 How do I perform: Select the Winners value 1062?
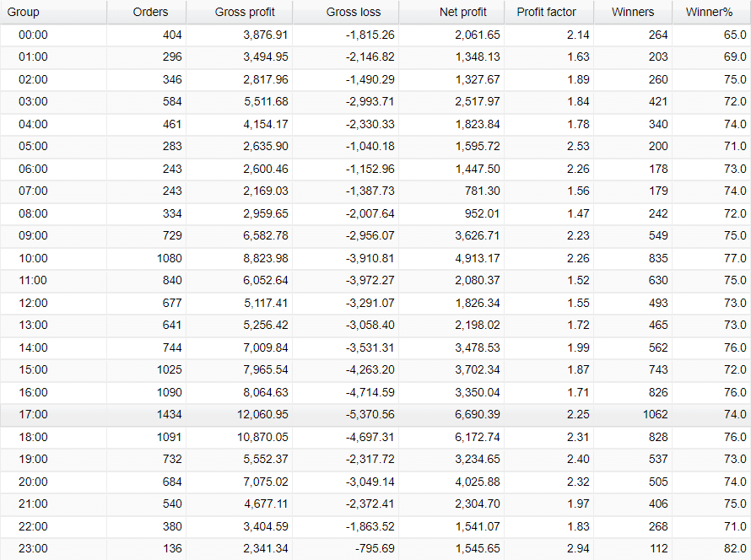click(656, 414)
